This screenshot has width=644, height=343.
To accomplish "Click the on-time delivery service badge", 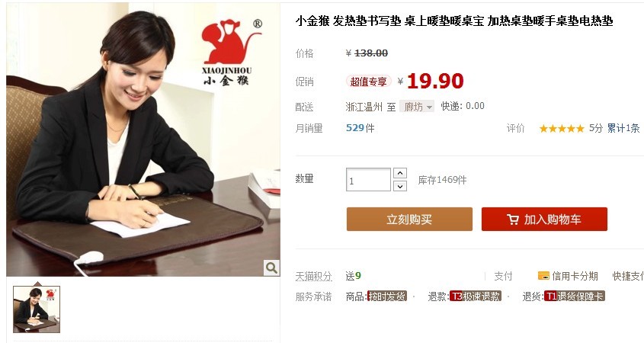I will click(387, 297).
